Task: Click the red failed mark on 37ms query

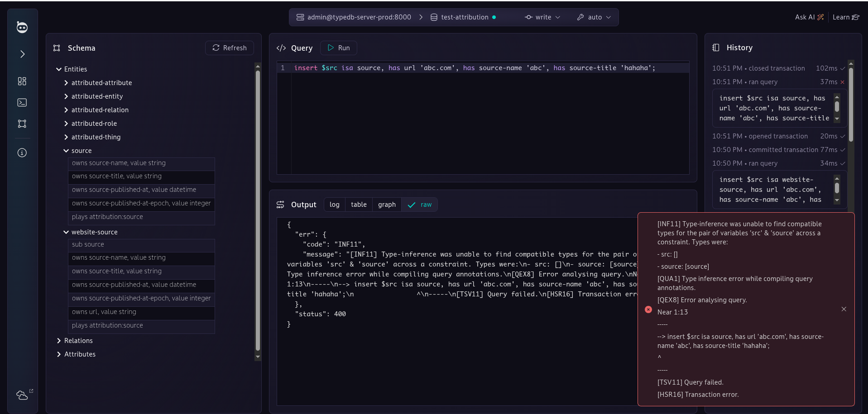Action: [842, 82]
